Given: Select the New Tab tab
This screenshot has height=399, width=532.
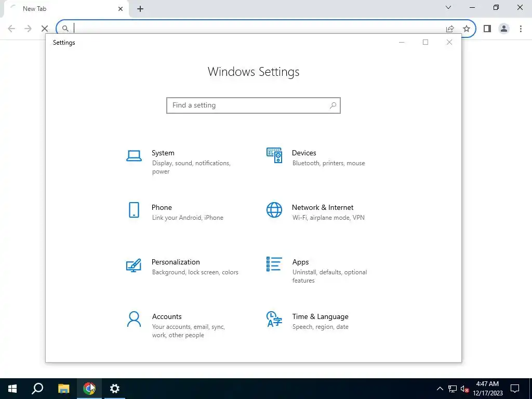Looking at the screenshot, I should pyautogui.click(x=66, y=9).
